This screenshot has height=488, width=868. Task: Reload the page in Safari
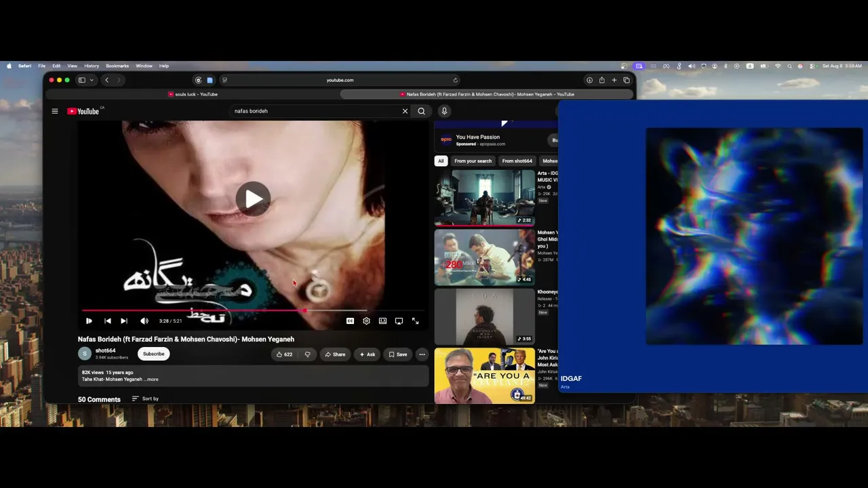(x=455, y=80)
